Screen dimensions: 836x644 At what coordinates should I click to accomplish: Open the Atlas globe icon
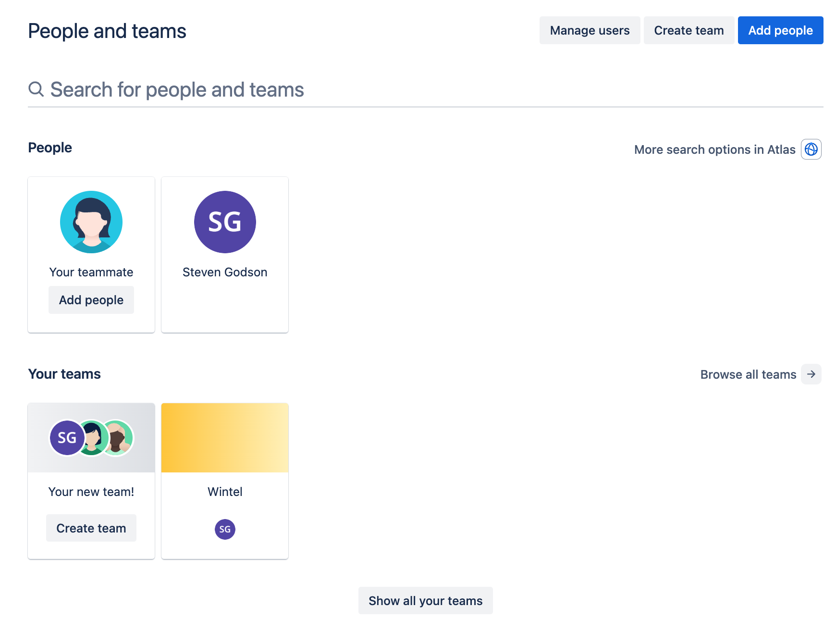point(811,149)
